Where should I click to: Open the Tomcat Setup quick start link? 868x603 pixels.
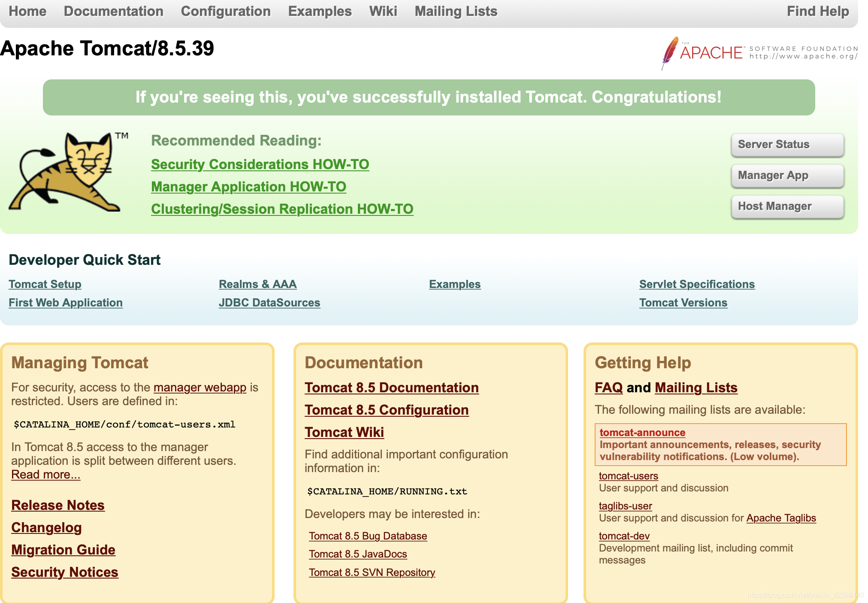click(x=45, y=284)
